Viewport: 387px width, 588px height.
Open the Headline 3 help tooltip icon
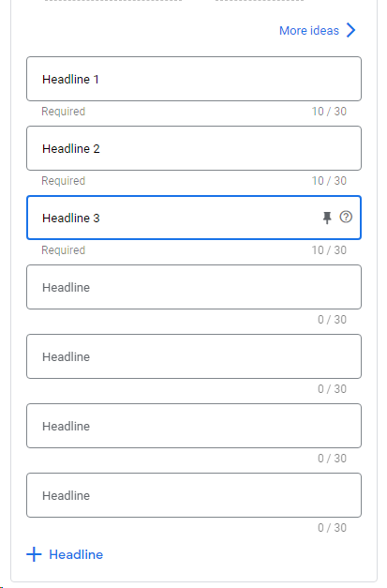[x=346, y=217]
